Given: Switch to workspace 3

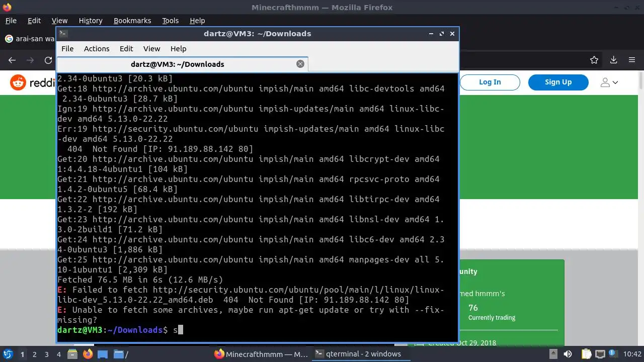Looking at the screenshot, I should coord(46,354).
